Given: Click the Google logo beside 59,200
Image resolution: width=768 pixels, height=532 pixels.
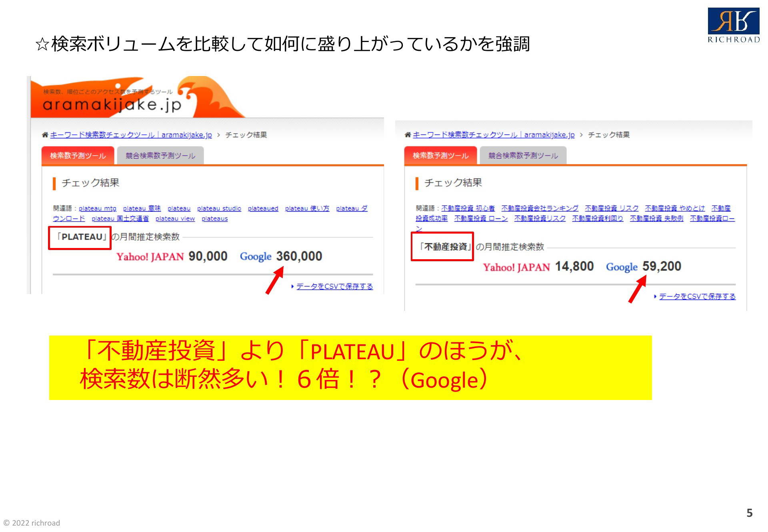Looking at the screenshot, I should coord(622,267).
